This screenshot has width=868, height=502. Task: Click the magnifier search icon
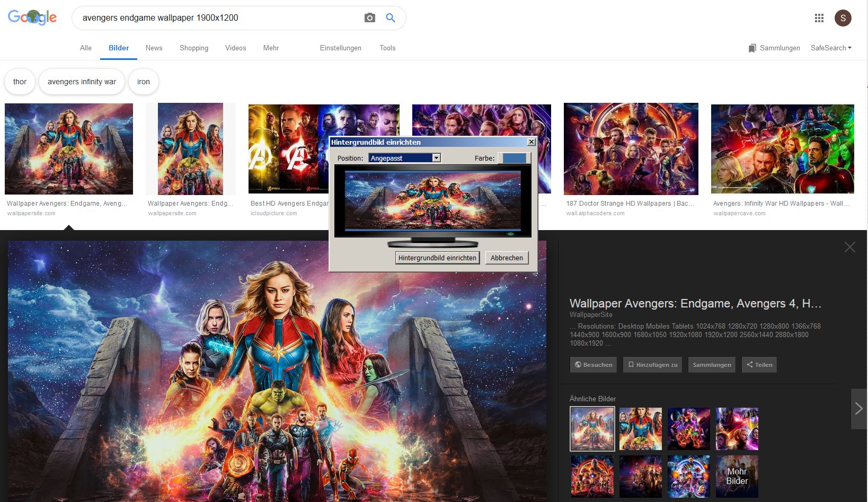(x=391, y=18)
